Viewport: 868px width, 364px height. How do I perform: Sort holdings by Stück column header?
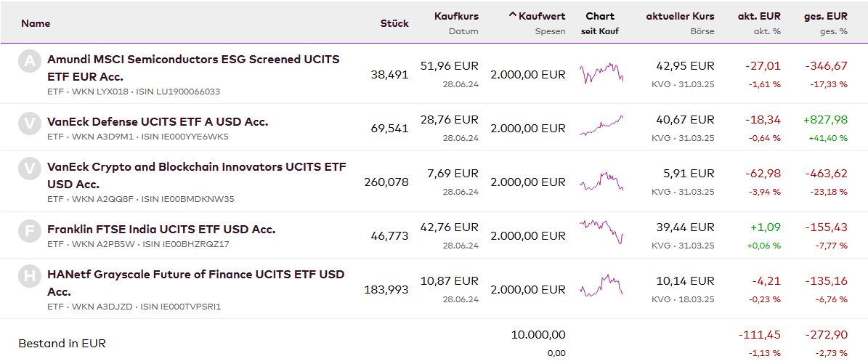394,23
